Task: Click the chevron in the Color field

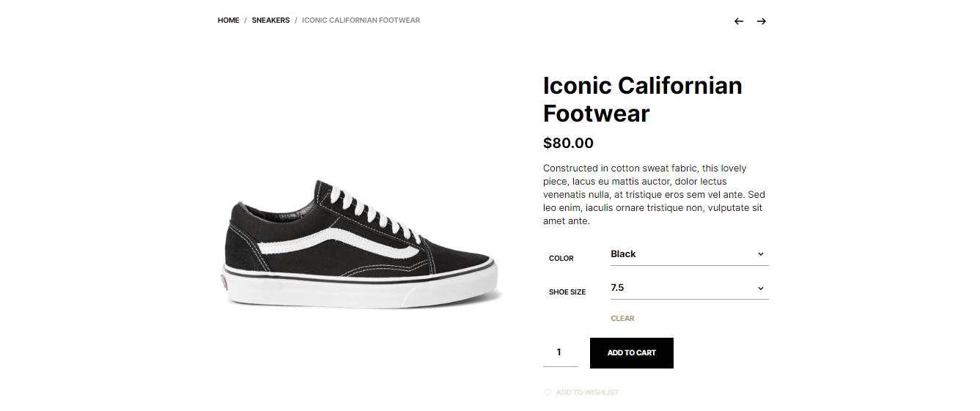Action: point(761,254)
